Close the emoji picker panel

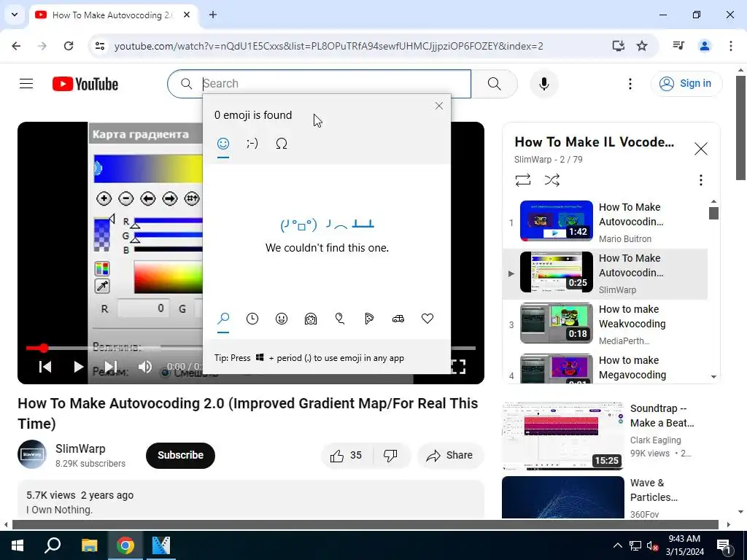pyautogui.click(x=438, y=106)
